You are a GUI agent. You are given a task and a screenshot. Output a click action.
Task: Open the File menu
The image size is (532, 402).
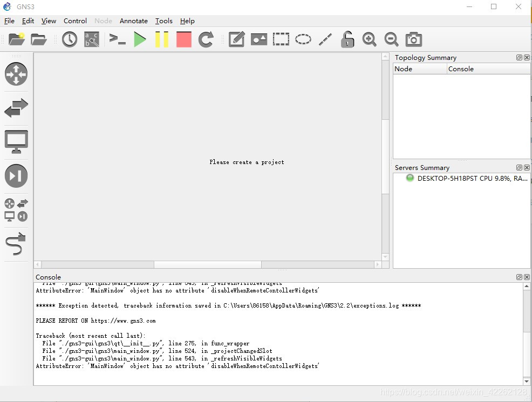click(9, 21)
